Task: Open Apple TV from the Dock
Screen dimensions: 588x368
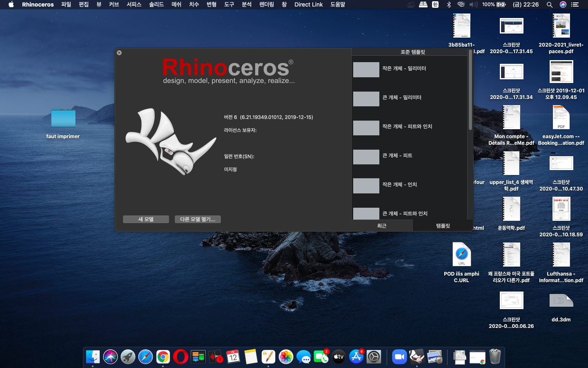Action: pyautogui.click(x=339, y=357)
